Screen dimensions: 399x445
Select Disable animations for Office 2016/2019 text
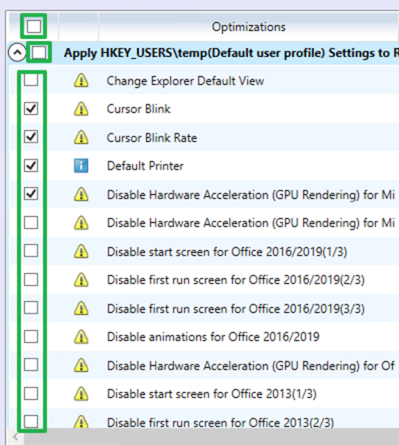coord(213,337)
